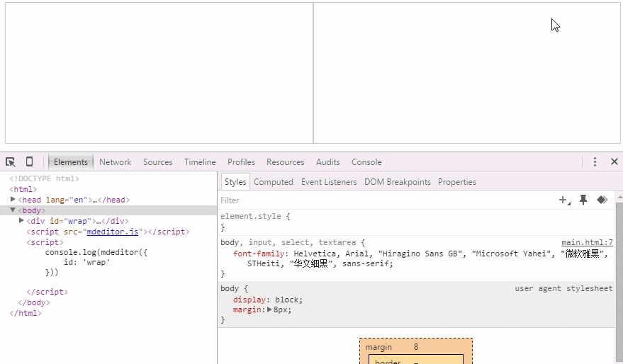Select the closing html tag row
623x364 pixels.
[x=26, y=313]
